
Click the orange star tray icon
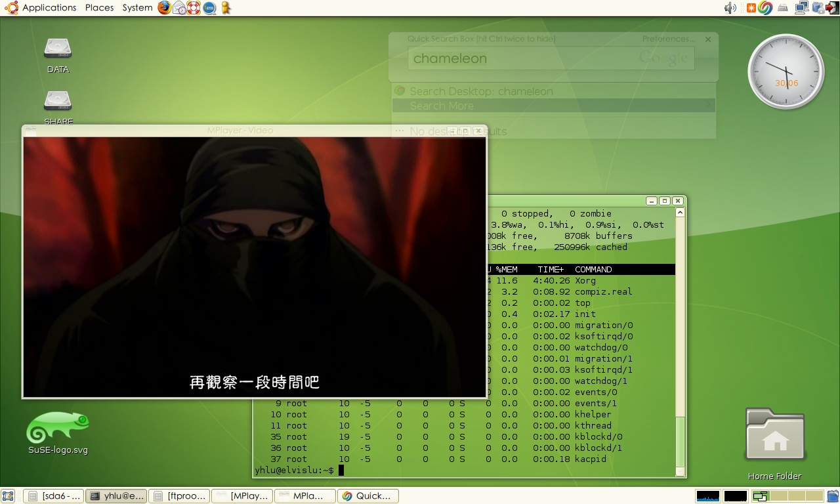(x=751, y=8)
